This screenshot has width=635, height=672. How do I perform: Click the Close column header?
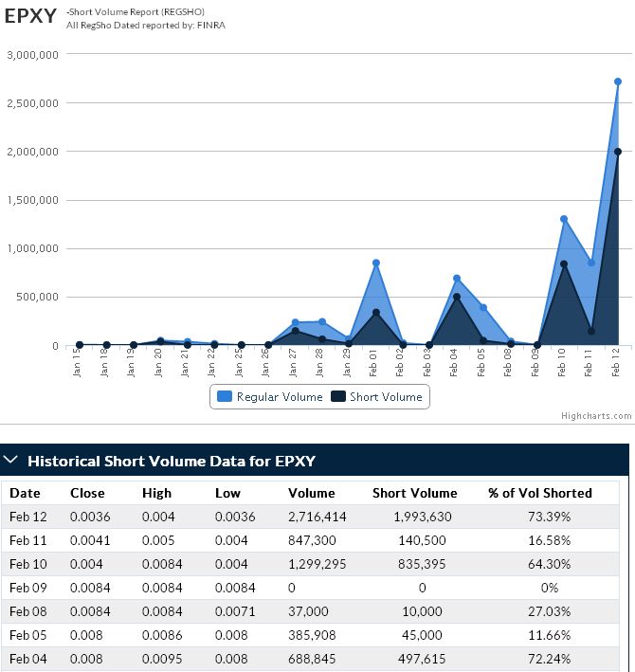click(87, 493)
